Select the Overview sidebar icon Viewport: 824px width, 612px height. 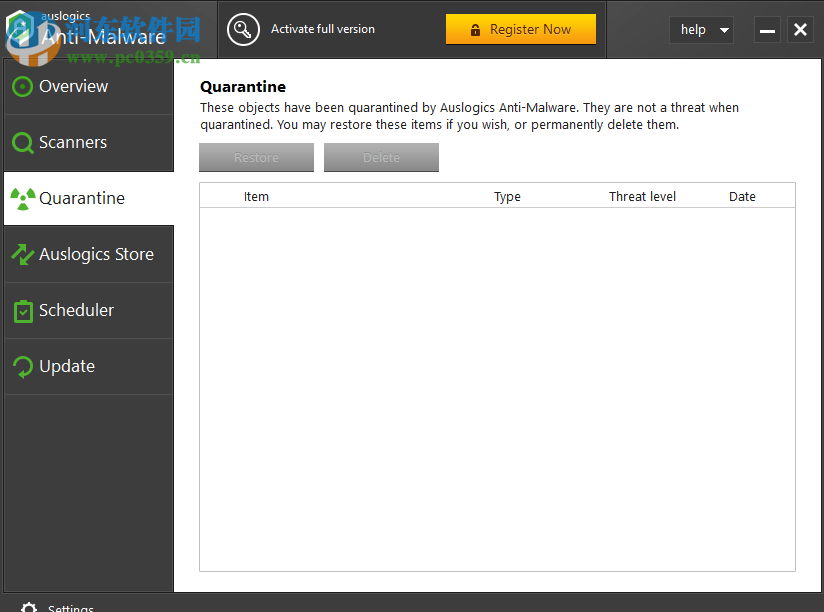(22, 87)
